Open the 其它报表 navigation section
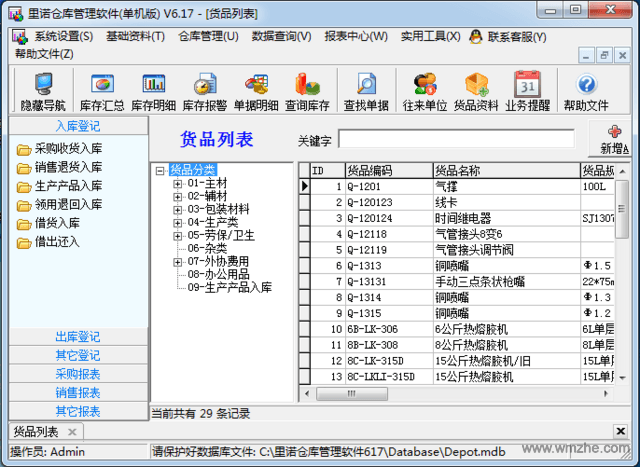Viewport: 640px width, 467px height. pyautogui.click(x=78, y=411)
